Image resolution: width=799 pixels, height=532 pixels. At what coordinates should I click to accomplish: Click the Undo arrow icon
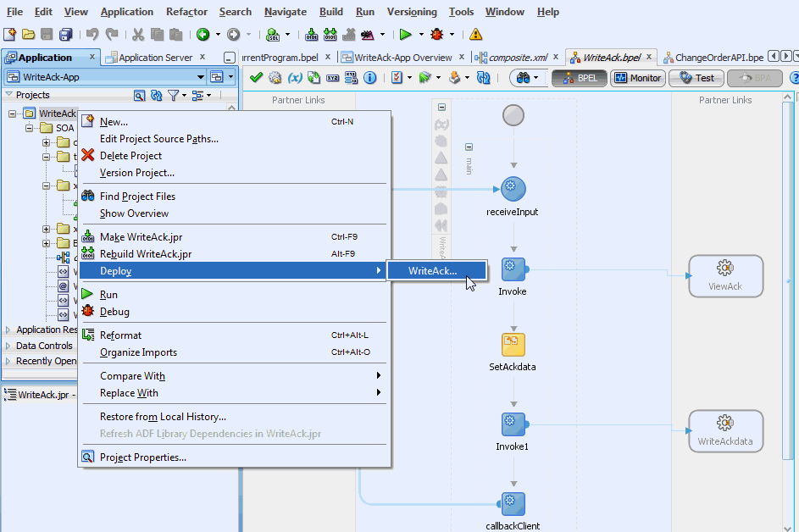(92, 34)
